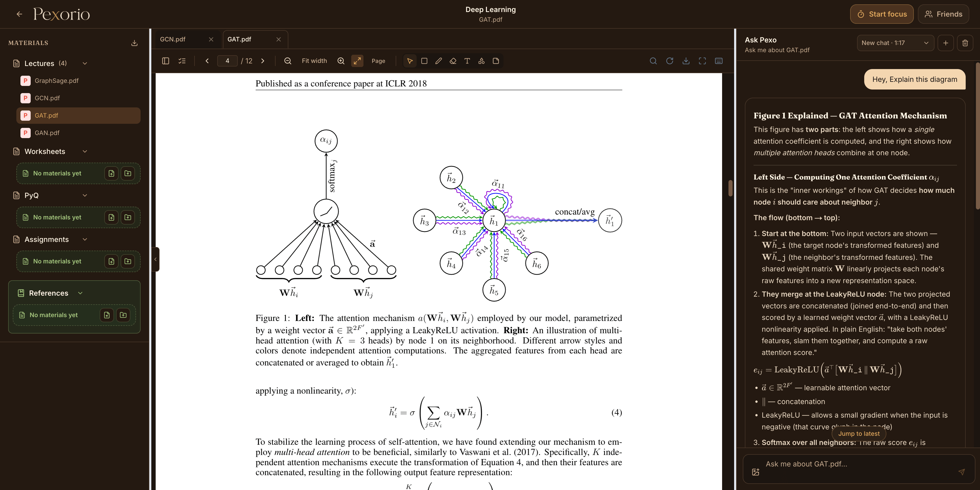Collapse the materials sidebar with edge handle
Viewport: 980px width, 490px height.
click(x=155, y=259)
